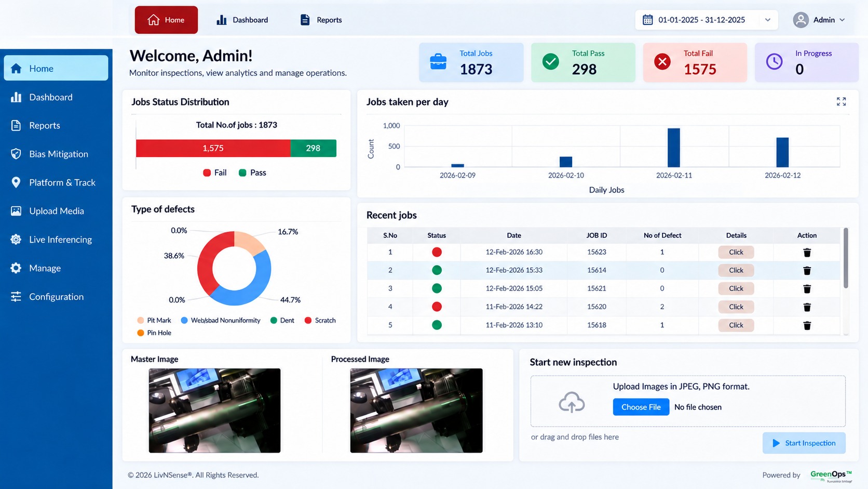Click the Master Image thumbnail
868x489 pixels.
click(x=214, y=411)
